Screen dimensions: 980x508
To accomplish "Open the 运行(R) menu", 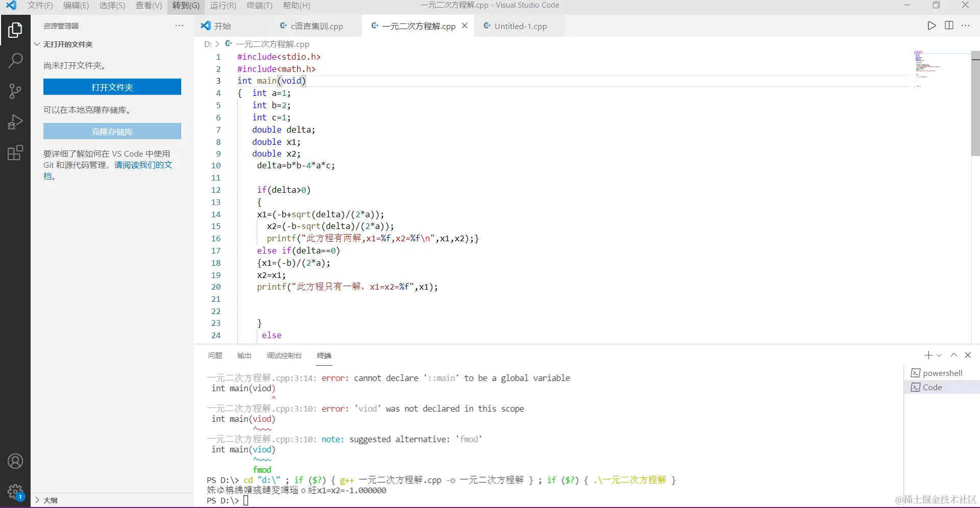I will click(x=223, y=6).
